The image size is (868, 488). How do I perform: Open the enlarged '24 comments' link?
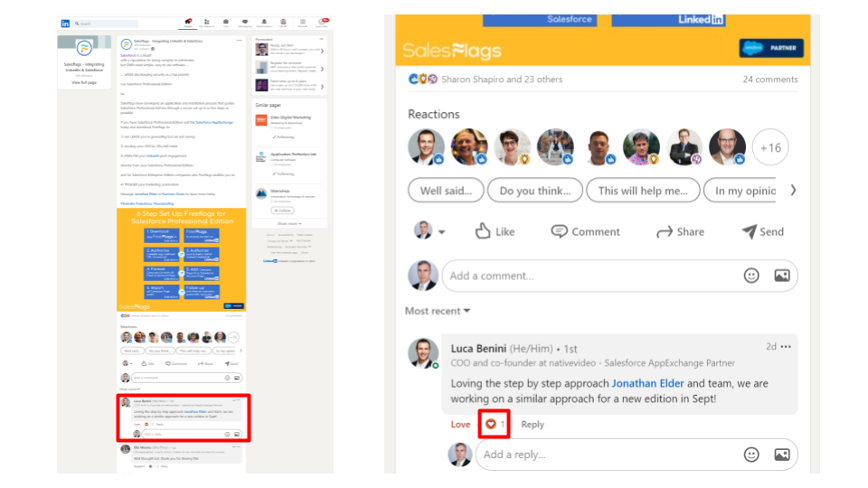pos(770,80)
